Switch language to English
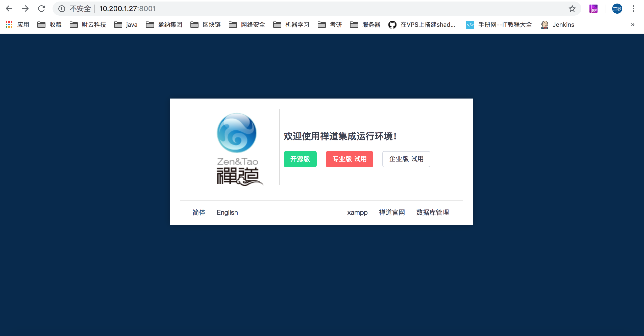The width and height of the screenshot is (644, 336). tap(227, 212)
